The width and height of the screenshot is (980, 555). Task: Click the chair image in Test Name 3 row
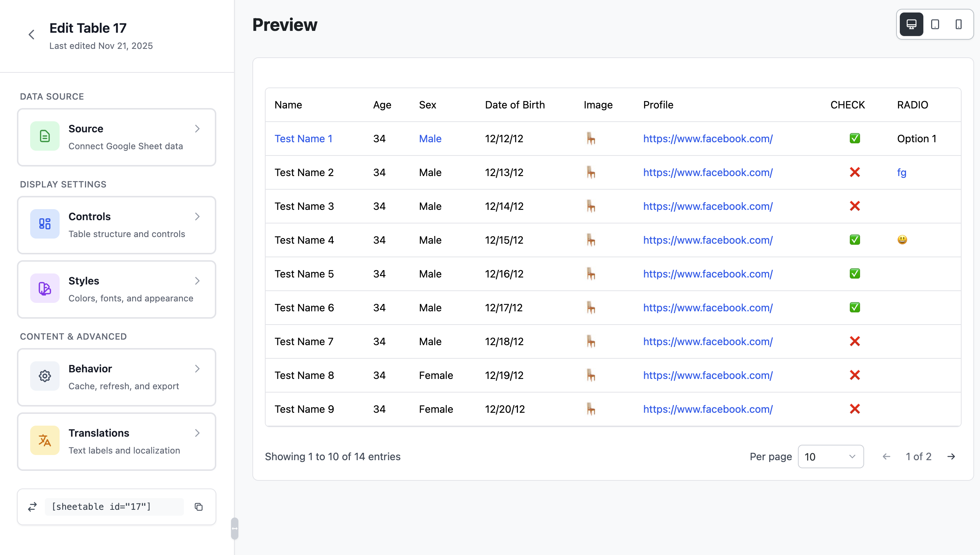[590, 206]
